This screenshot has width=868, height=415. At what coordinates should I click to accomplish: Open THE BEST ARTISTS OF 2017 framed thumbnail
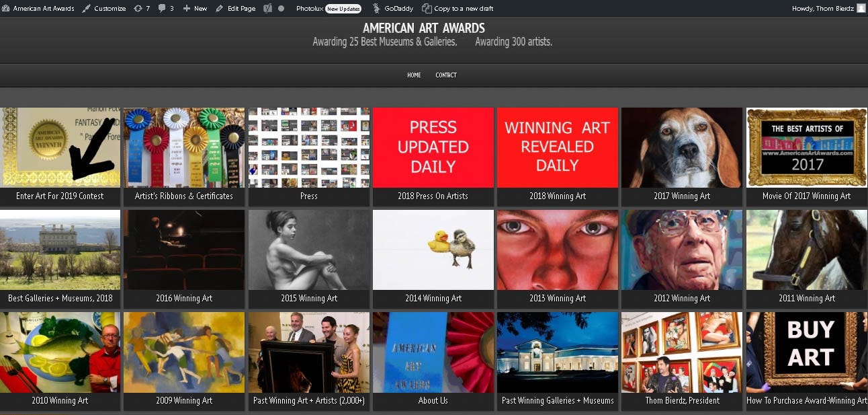click(x=807, y=147)
